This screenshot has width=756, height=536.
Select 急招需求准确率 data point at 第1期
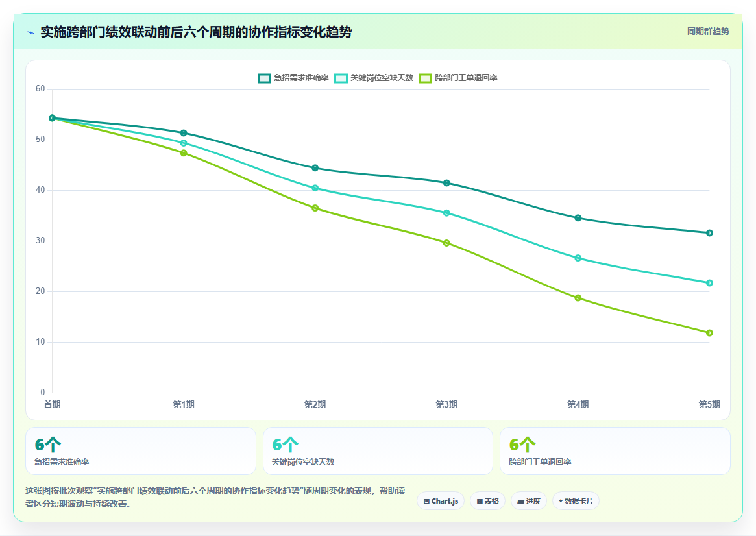click(x=184, y=133)
